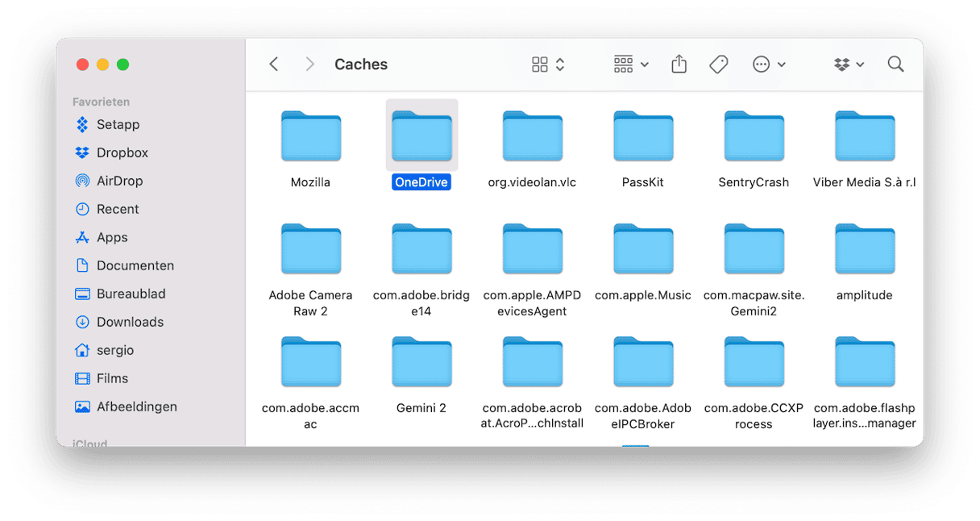This screenshot has height=521, width=980.
Task: Click the com.apple.Music name label
Action: (643, 295)
